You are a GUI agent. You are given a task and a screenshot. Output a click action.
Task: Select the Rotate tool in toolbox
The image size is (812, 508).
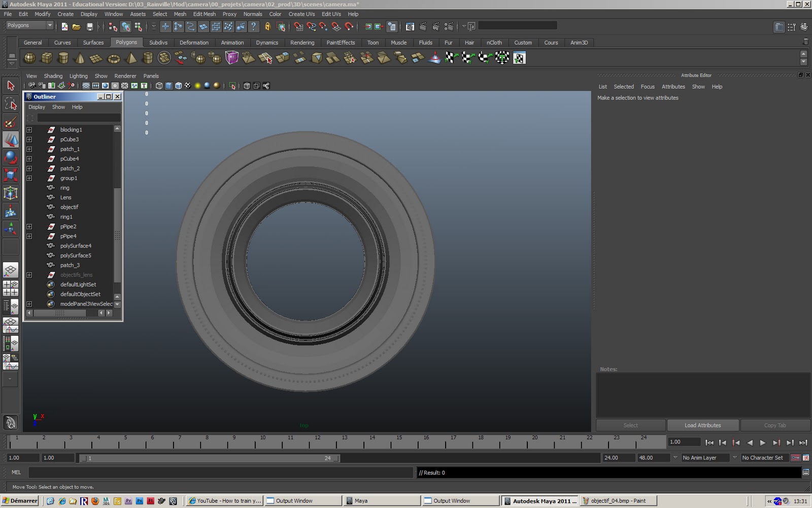(11, 157)
